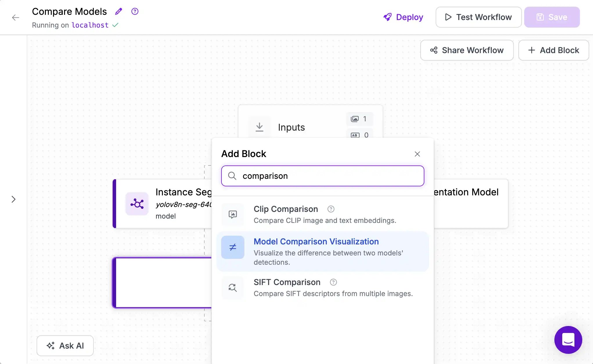The image size is (593, 364).
Task: Open help icon beside Compare Models title
Action: [x=135, y=11]
